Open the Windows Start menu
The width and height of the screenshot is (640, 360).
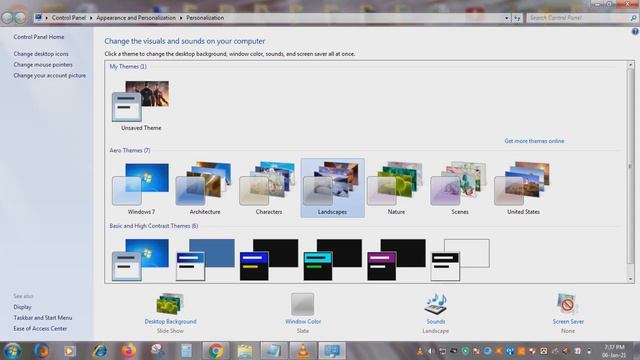tap(13, 351)
